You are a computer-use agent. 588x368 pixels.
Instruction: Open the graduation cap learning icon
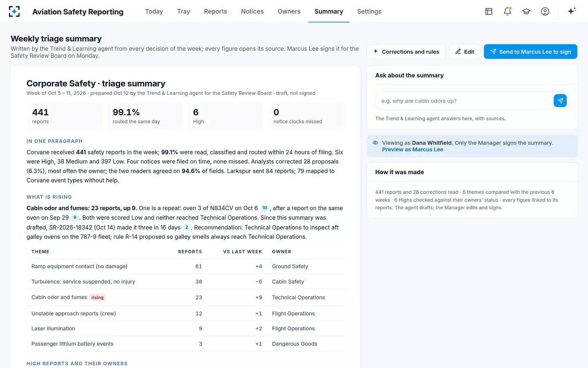[x=526, y=11]
